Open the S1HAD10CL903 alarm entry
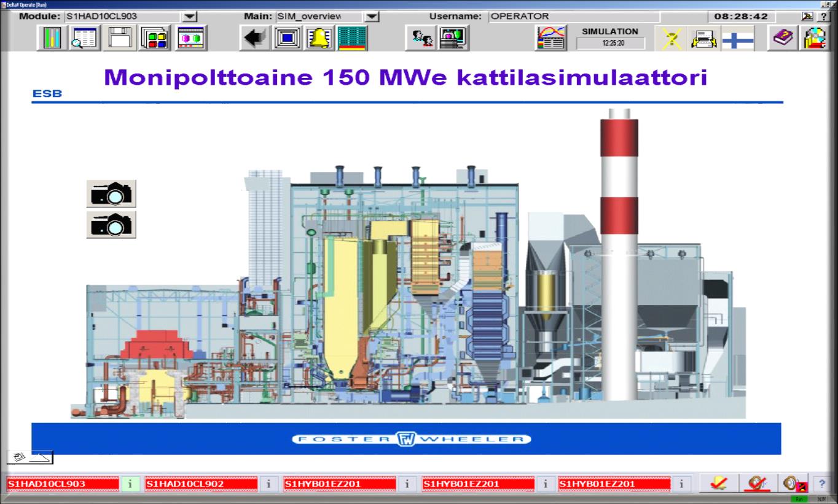Screen dimensions: 838x504 pos(62,484)
